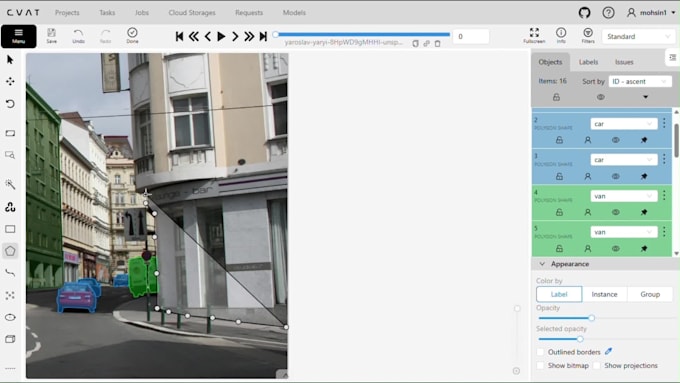Switch to the Labels tab

coord(588,62)
